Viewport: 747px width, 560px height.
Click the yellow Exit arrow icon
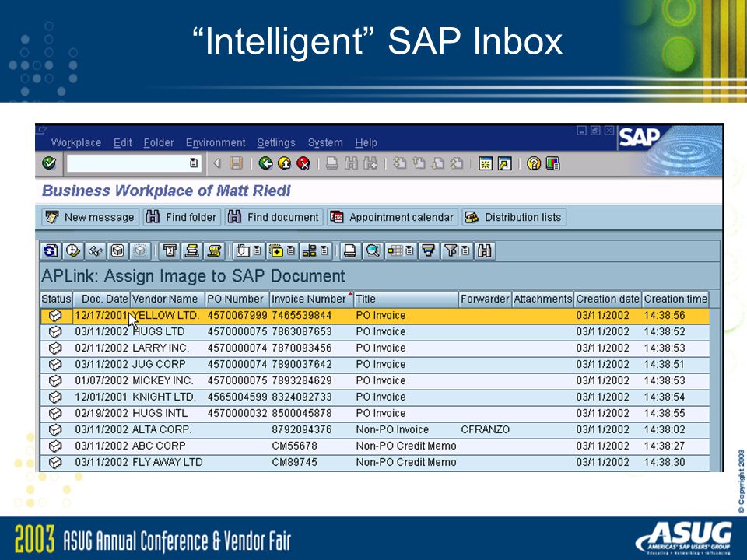click(x=285, y=163)
